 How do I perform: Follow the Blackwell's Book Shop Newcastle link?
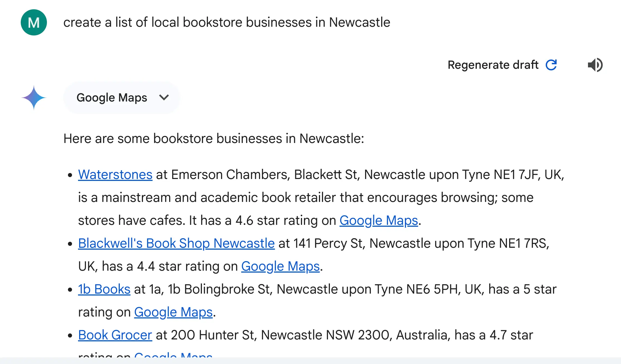pos(176,243)
